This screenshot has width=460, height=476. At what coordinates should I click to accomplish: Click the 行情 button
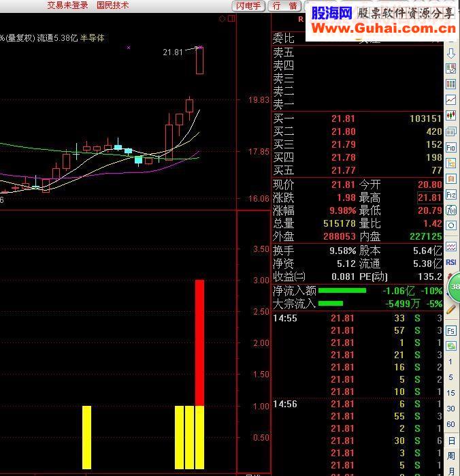point(284,5)
